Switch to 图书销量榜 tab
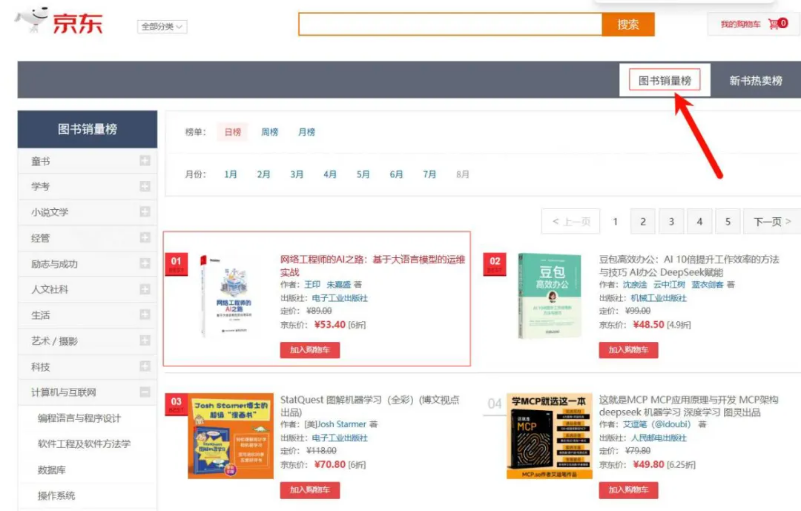Viewport: 801px width, 511px height. (x=664, y=80)
